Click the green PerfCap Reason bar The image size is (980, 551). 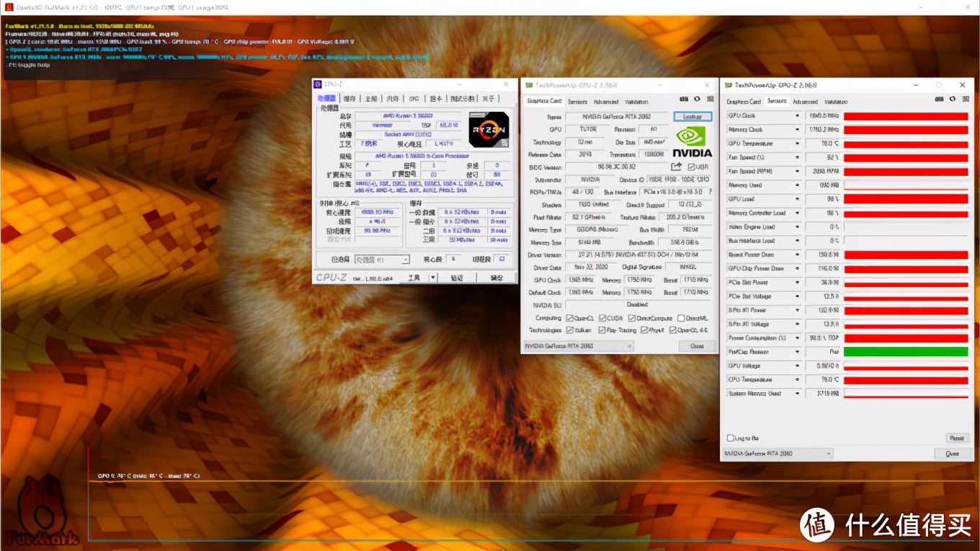point(906,352)
